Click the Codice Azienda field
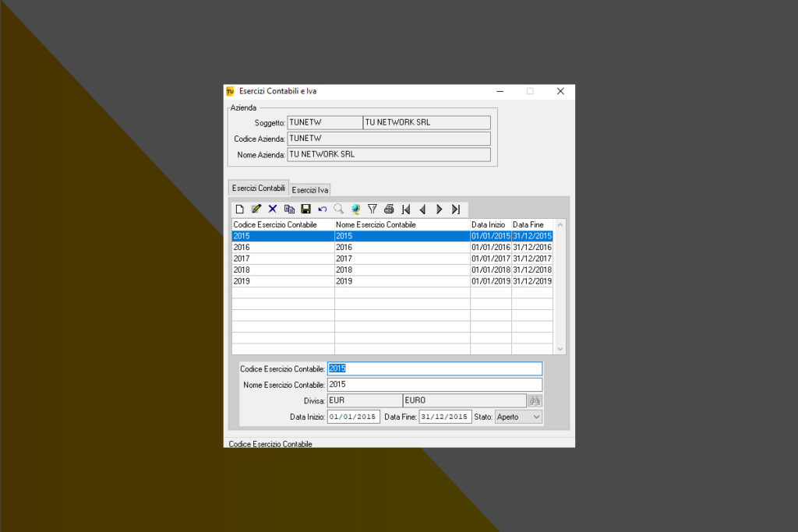 point(389,139)
